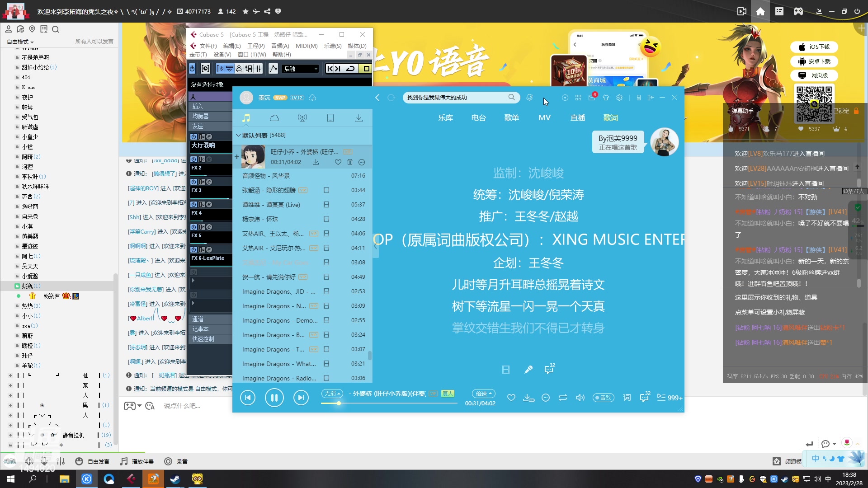Toggle FX 5 power button in Cubase
This screenshot has height=488, width=868.
(x=193, y=227)
